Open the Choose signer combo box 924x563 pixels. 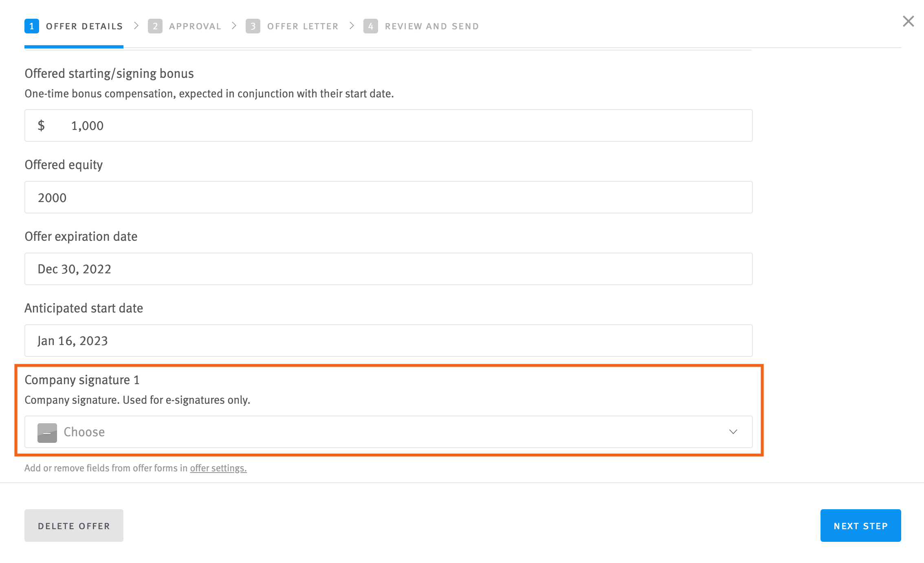[x=388, y=432]
